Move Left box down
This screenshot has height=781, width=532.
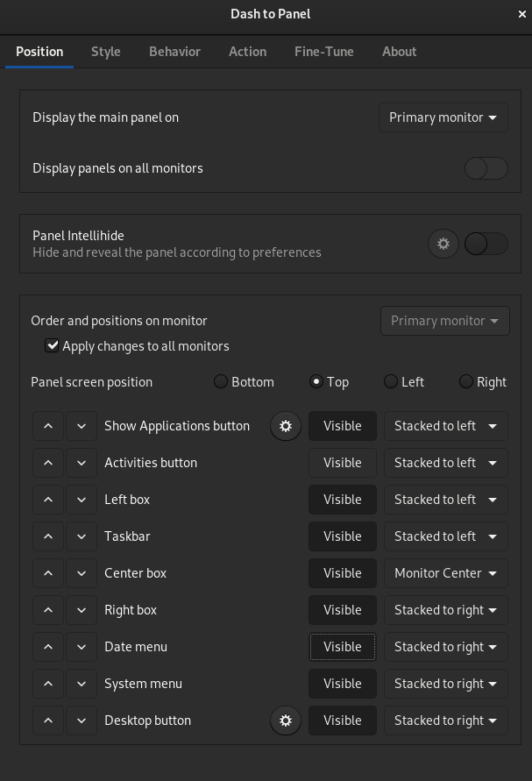(x=82, y=500)
